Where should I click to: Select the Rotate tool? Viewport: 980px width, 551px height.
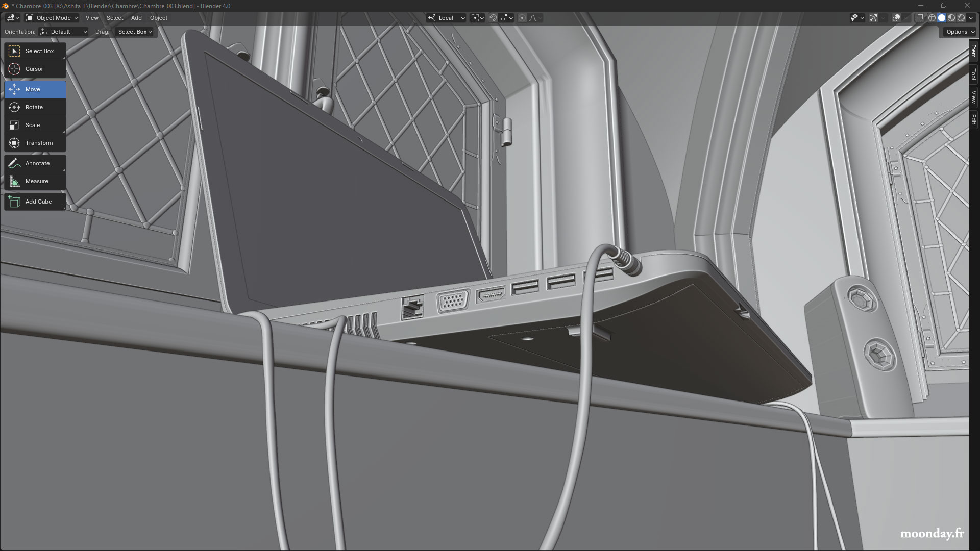click(x=34, y=107)
